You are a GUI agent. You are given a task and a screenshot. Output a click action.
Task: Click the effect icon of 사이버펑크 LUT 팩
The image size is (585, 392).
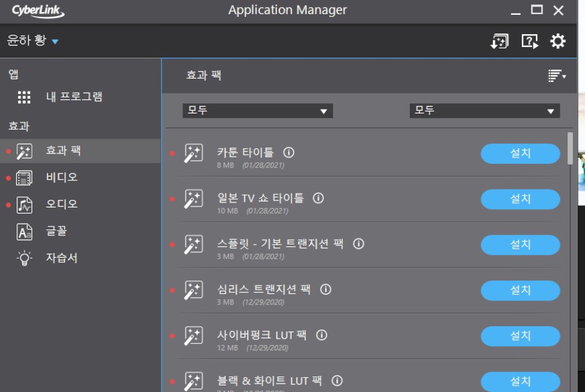[193, 336]
